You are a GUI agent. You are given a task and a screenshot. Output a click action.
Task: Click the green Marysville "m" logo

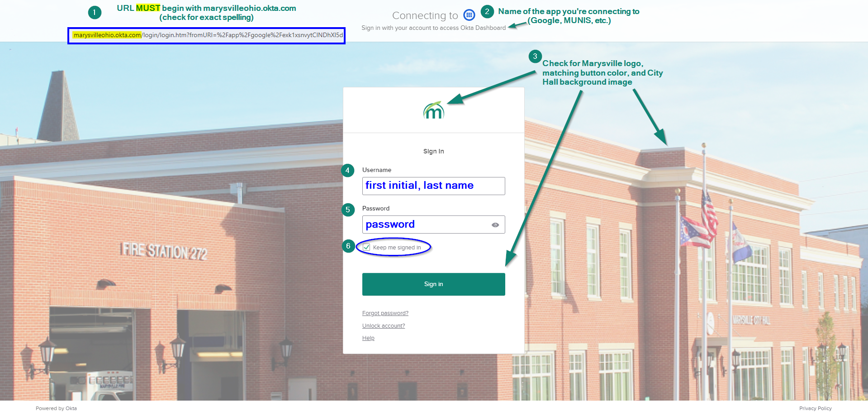(434, 110)
